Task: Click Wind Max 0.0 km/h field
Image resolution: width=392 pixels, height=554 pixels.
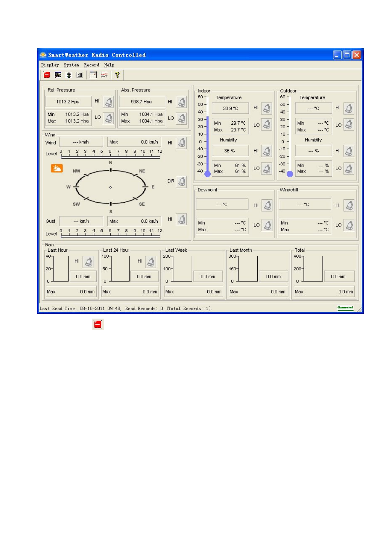Action: (x=134, y=142)
